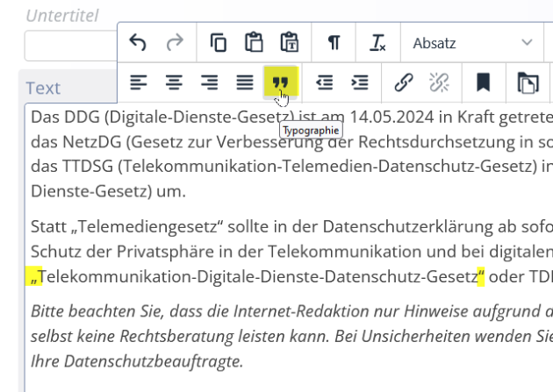Remove link with unlink icon

coord(439,82)
